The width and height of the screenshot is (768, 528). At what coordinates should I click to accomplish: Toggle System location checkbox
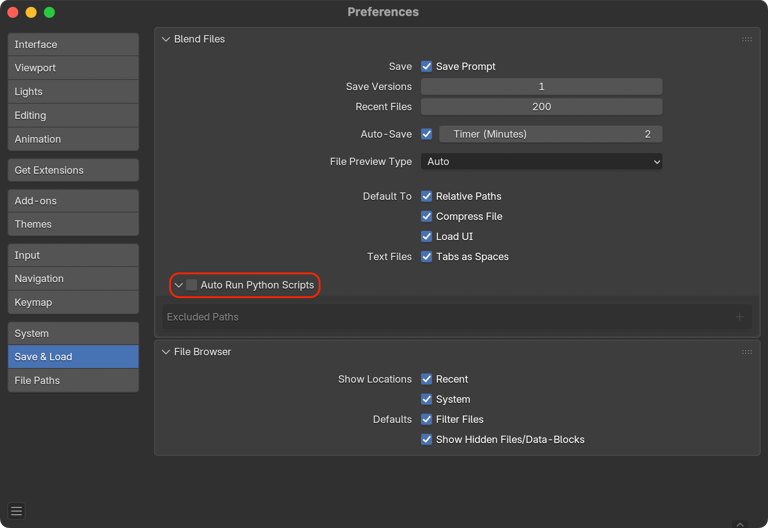point(427,399)
